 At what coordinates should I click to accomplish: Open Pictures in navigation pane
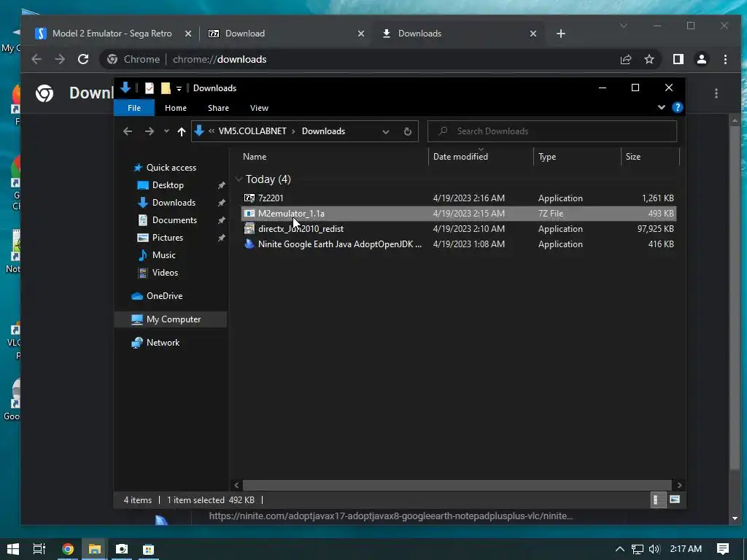167,238
